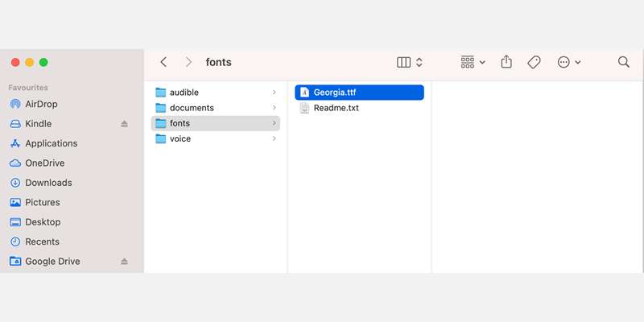Click the Georgia.ttf file icon
644x322 pixels.
pyautogui.click(x=304, y=93)
